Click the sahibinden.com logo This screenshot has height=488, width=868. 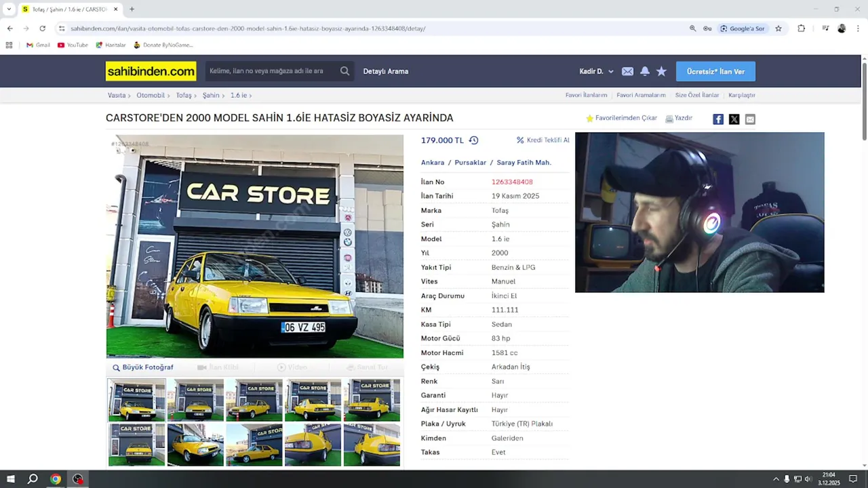[x=151, y=71]
